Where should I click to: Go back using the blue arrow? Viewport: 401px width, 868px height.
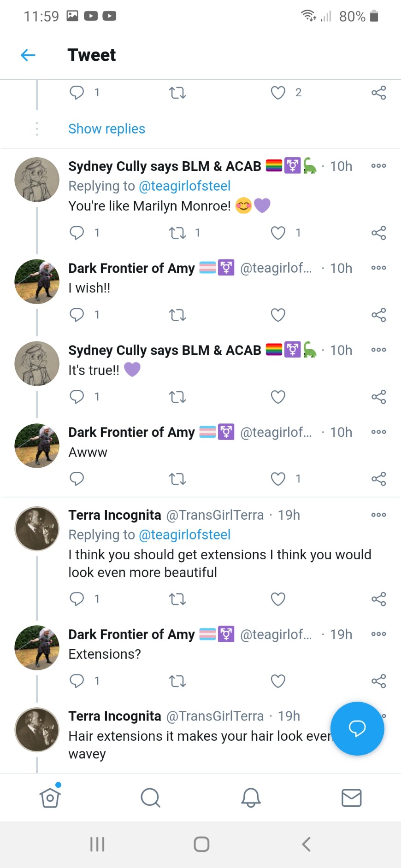point(28,55)
